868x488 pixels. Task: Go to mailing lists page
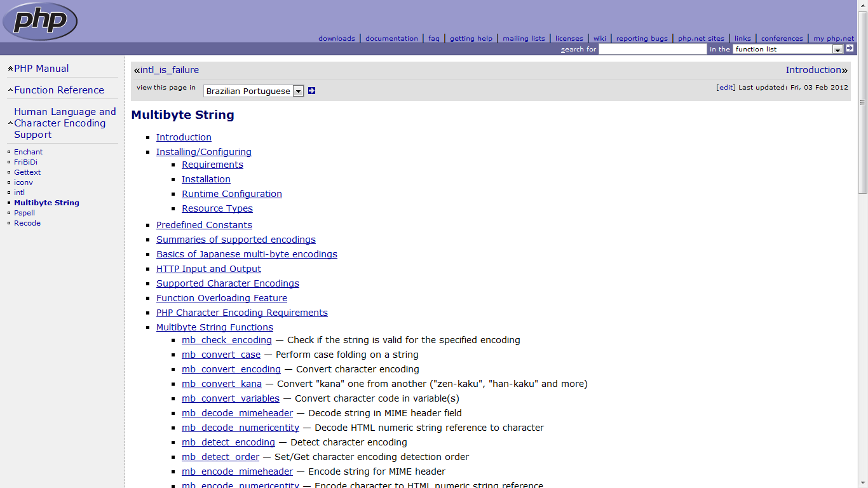coord(524,38)
